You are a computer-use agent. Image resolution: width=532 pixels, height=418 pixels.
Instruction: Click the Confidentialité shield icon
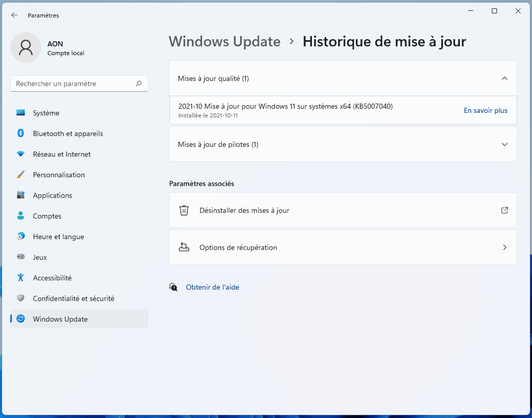click(21, 298)
